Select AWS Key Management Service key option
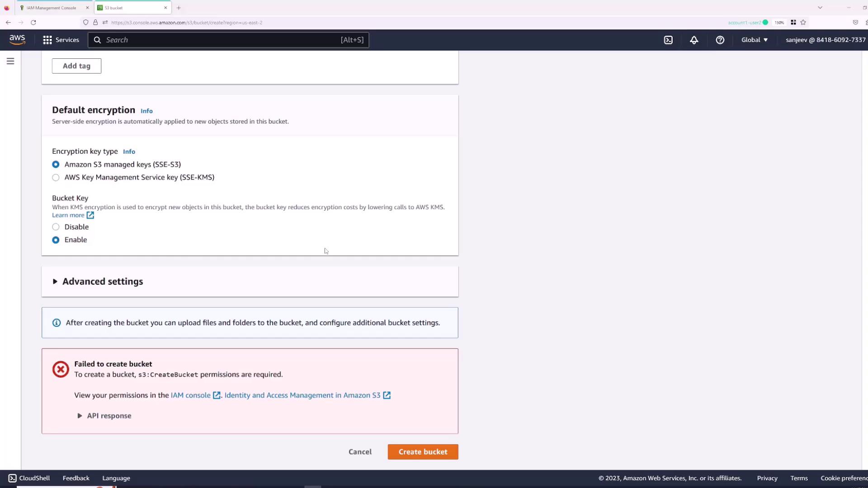868x488 pixels. [x=56, y=178]
